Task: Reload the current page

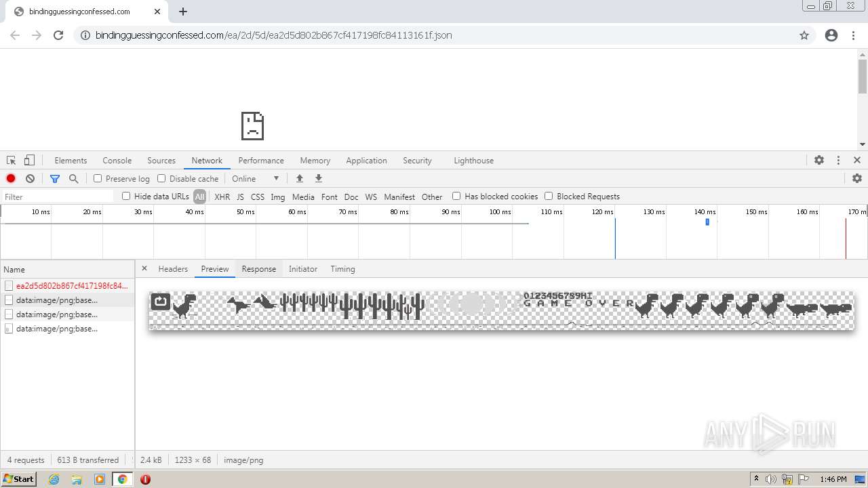Action: click(58, 35)
